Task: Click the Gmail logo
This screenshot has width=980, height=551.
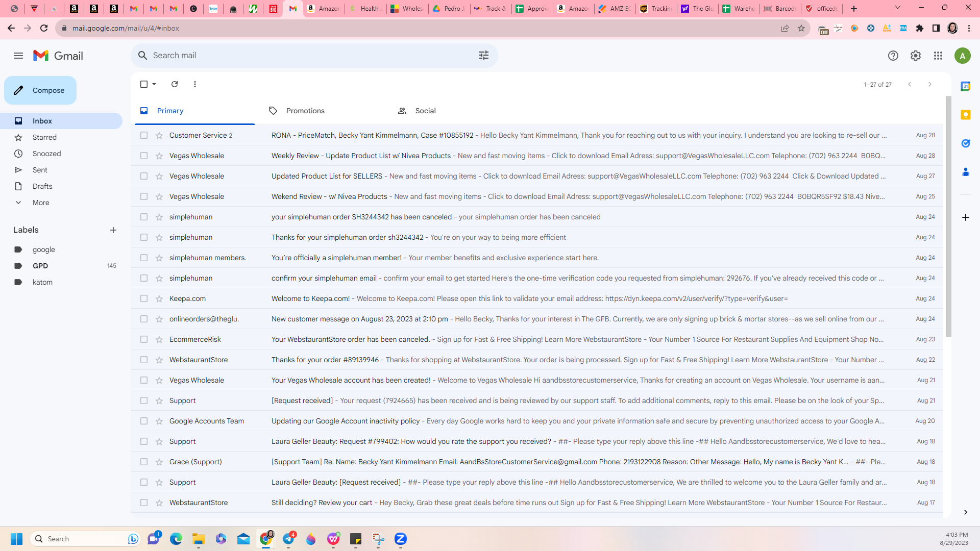Action: [58, 56]
